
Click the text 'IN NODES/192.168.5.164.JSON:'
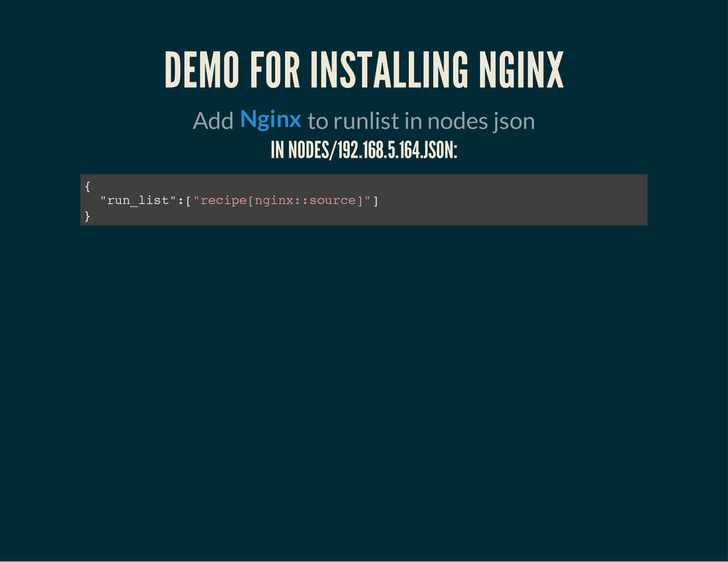point(364,150)
